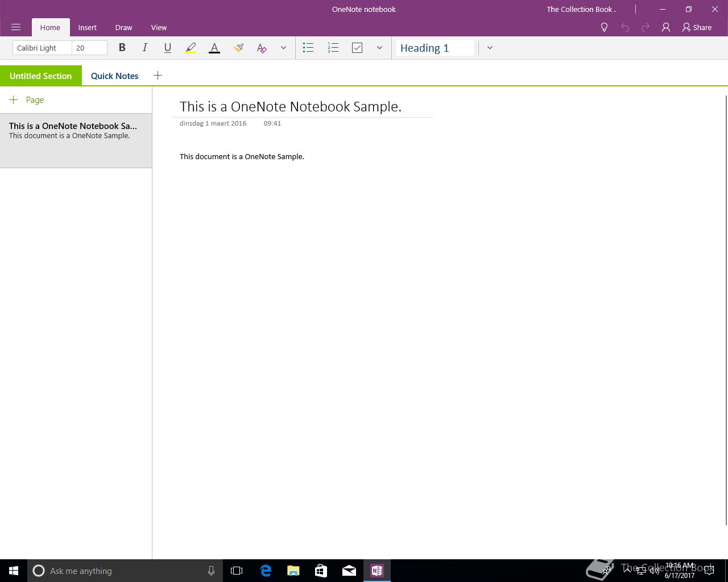Expand more font formatting options
This screenshot has height=582, width=728.
(283, 48)
